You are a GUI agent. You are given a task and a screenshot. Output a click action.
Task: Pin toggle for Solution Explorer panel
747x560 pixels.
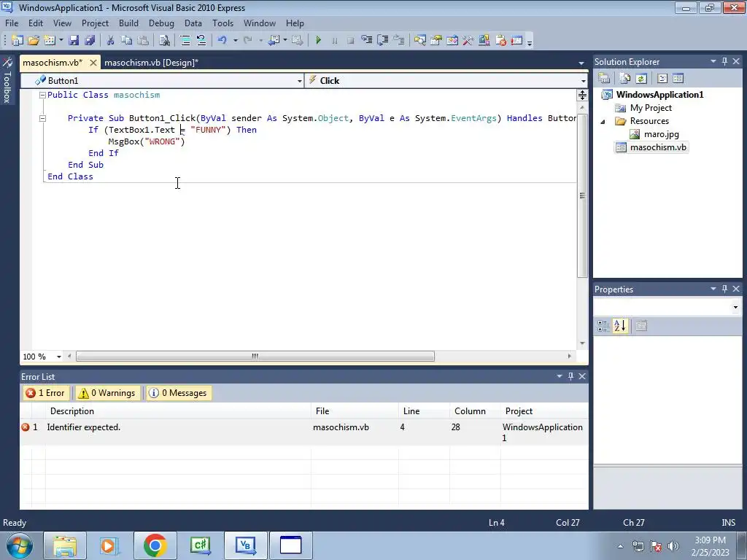[x=724, y=61]
